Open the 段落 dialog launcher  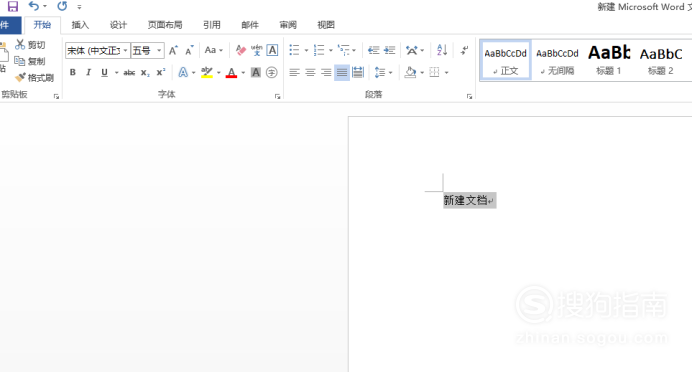click(x=469, y=96)
